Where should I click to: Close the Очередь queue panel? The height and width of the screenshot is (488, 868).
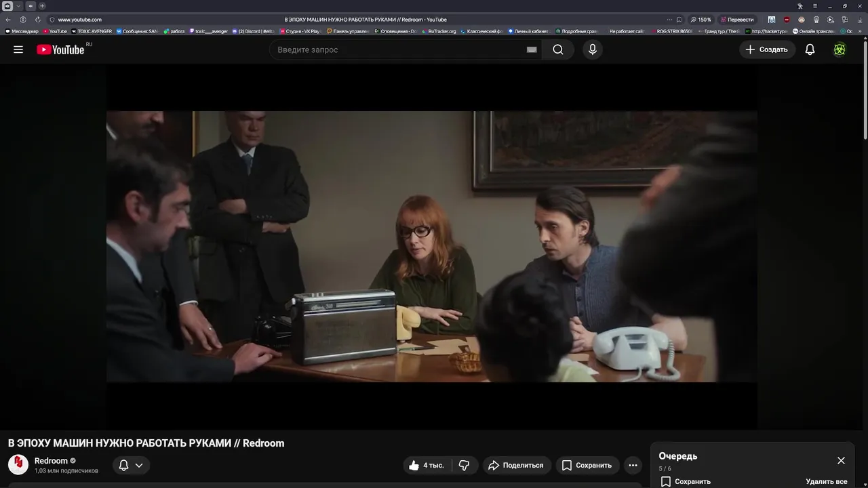(x=841, y=460)
